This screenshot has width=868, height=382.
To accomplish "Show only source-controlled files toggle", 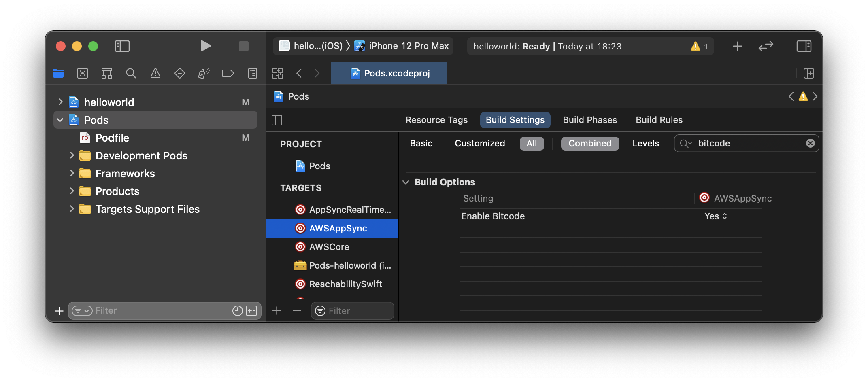I will click(251, 311).
